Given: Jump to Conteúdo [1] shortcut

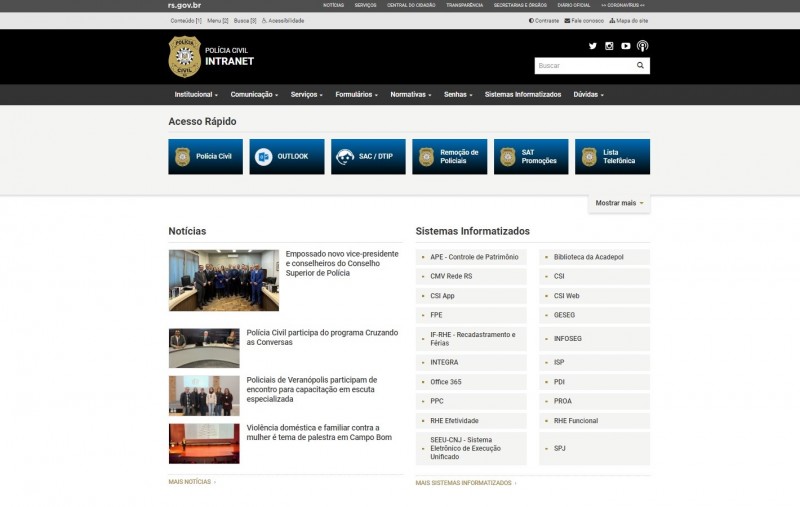Looking at the screenshot, I should 186,21.
